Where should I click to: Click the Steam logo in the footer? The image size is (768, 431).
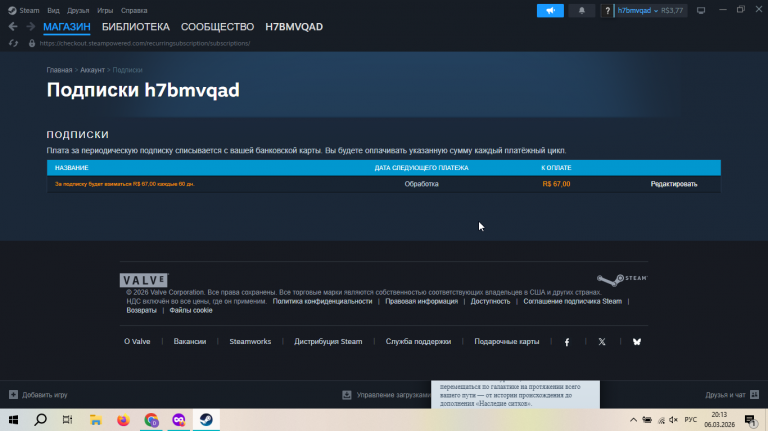pos(622,279)
